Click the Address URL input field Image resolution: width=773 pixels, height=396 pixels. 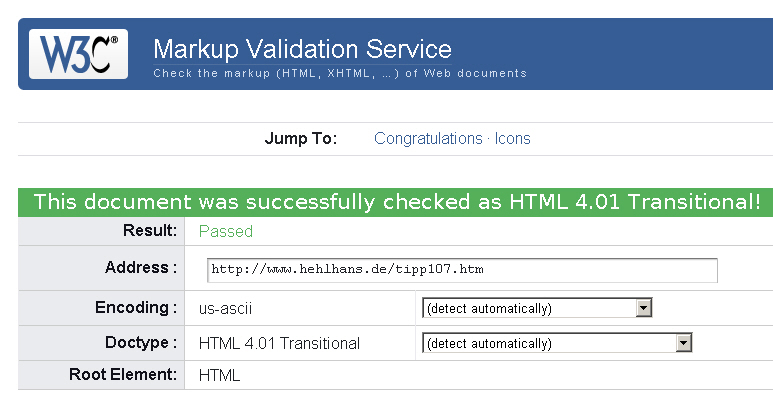tap(462, 270)
